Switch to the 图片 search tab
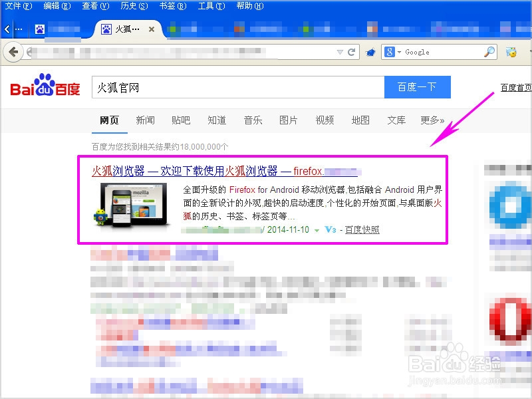The height and width of the screenshot is (399, 532). [288, 120]
